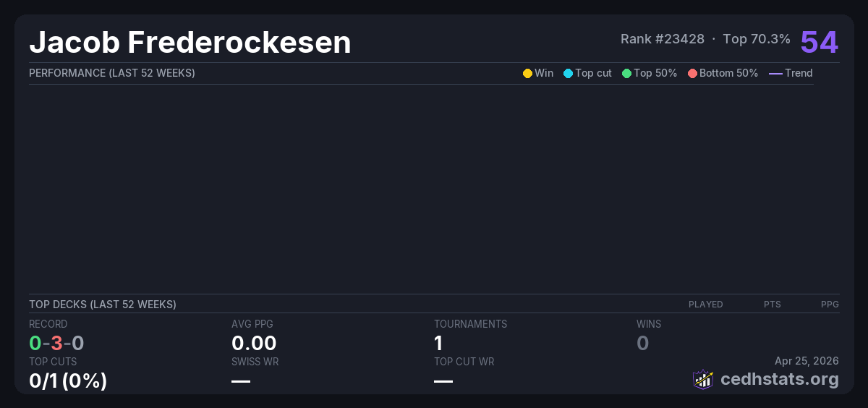Sort by the PLAYED column header

tap(705, 305)
